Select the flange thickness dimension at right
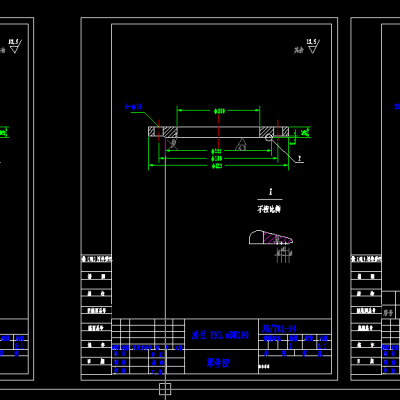Image resolution: width=400 pixels, height=400 pixels. tap(304, 132)
